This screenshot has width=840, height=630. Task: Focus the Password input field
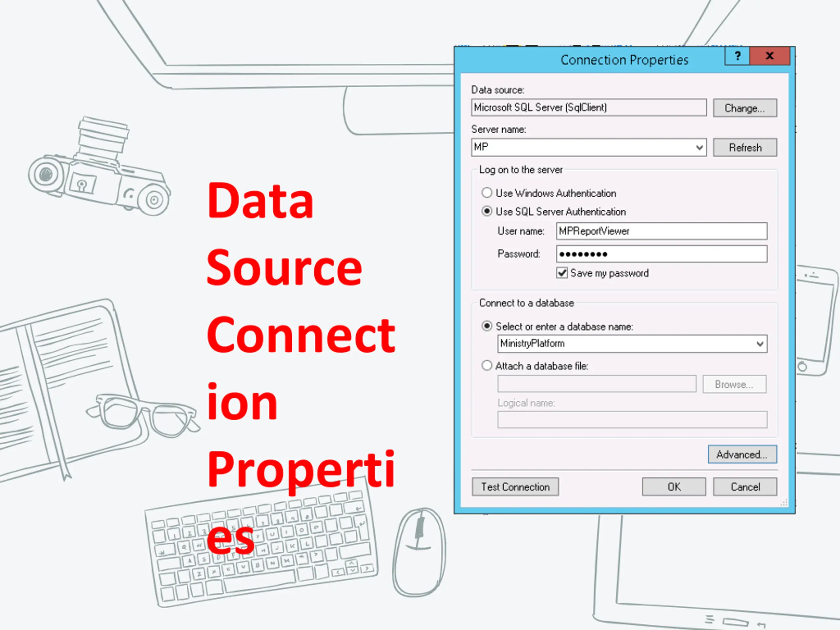(x=661, y=254)
